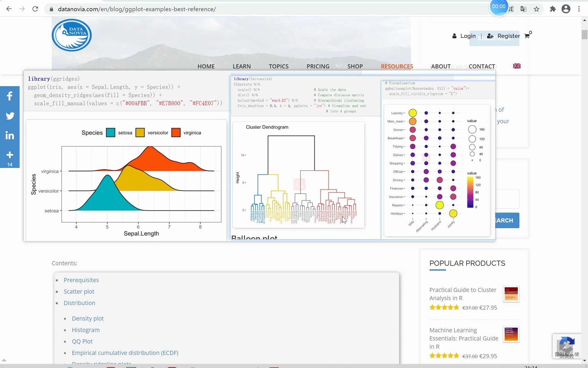Image resolution: width=588 pixels, height=368 pixels.
Task: Click the Scatter plot contents link
Action: point(79,291)
